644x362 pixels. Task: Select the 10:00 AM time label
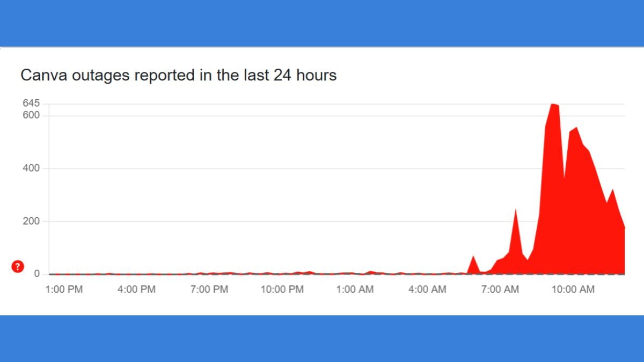coord(573,290)
